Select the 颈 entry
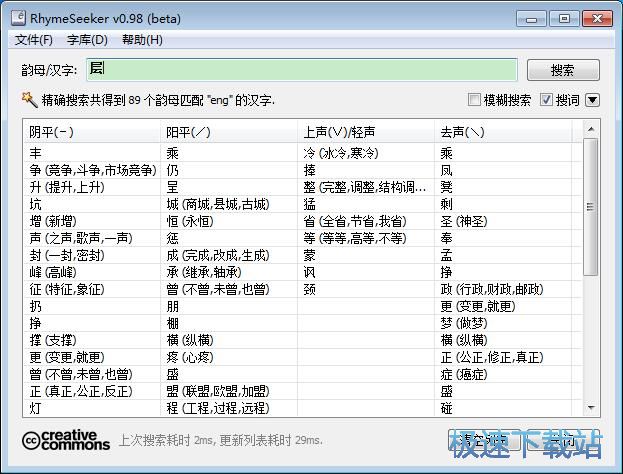 tap(310, 290)
